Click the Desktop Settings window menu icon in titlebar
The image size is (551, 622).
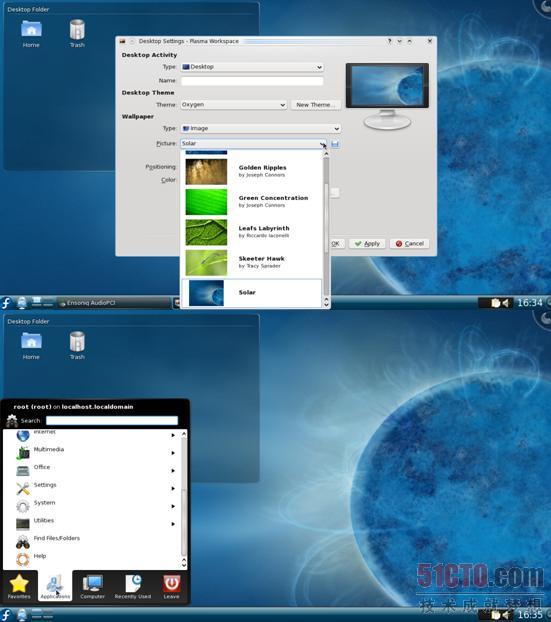[x=123, y=41]
